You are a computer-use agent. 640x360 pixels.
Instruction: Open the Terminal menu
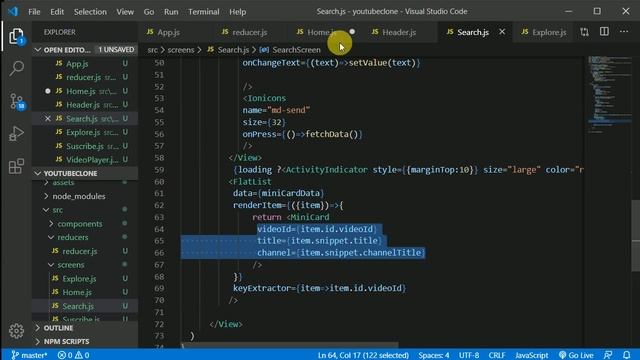(x=204, y=12)
